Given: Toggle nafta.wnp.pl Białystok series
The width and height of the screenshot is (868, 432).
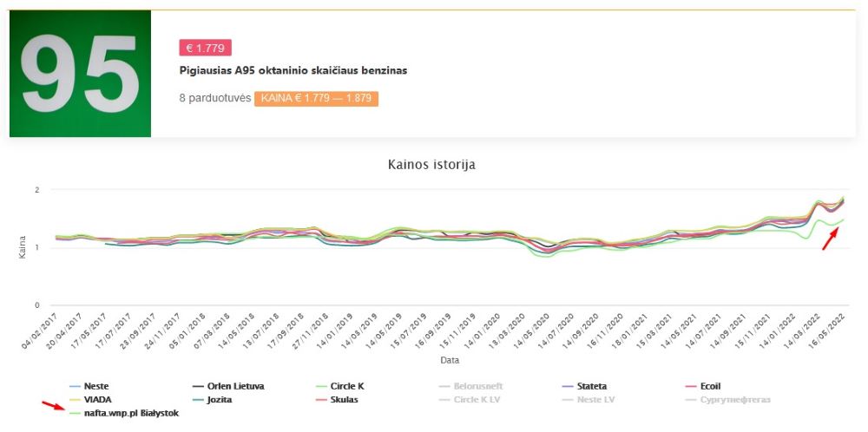Looking at the screenshot, I should coord(123,413).
